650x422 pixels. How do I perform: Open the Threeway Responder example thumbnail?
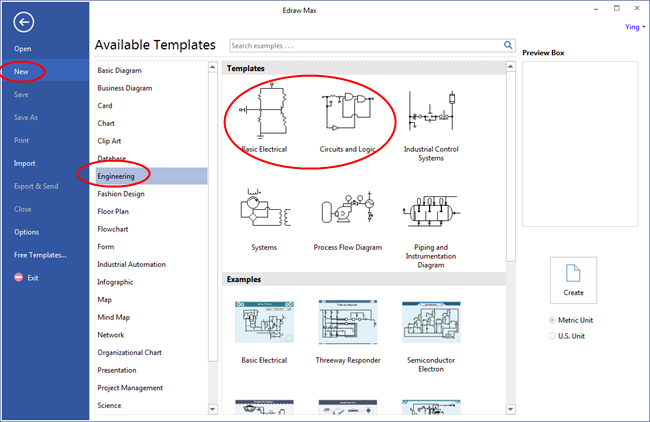346,323
